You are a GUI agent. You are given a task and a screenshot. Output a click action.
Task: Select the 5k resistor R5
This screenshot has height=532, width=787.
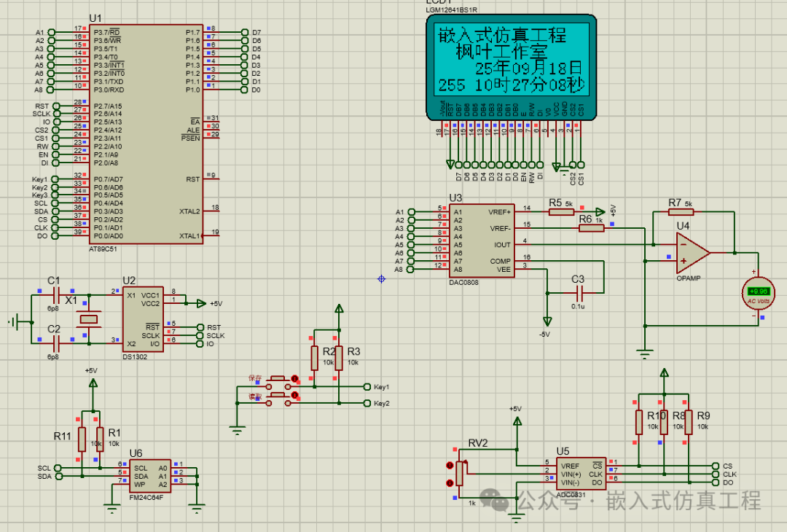(x=561, y=212)
